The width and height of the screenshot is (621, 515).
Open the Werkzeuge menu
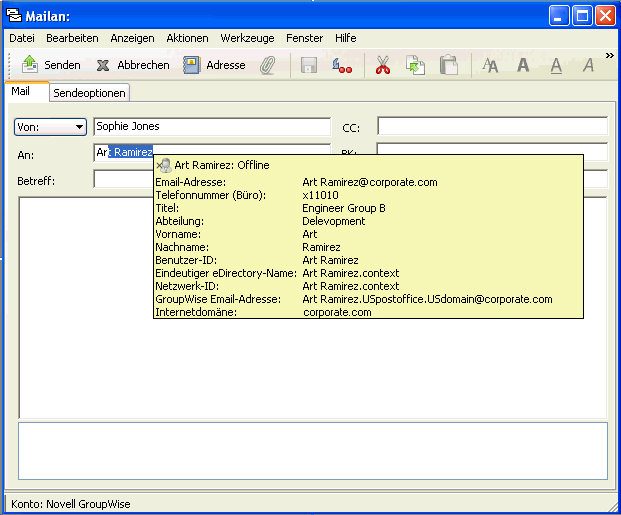tap(247, 38)
